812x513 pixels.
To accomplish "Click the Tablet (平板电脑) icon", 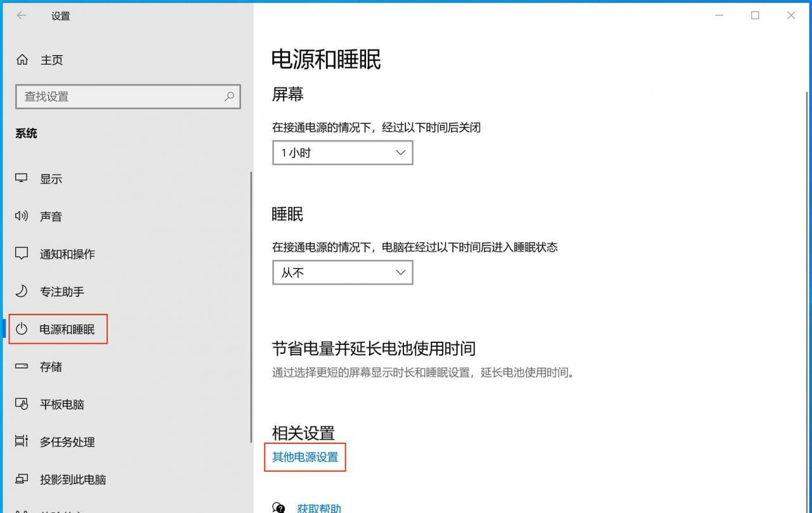I will [x=22, y=404].
